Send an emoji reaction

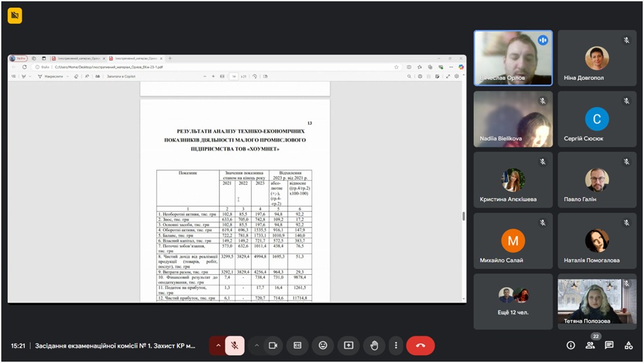click(x=323, y=345)
